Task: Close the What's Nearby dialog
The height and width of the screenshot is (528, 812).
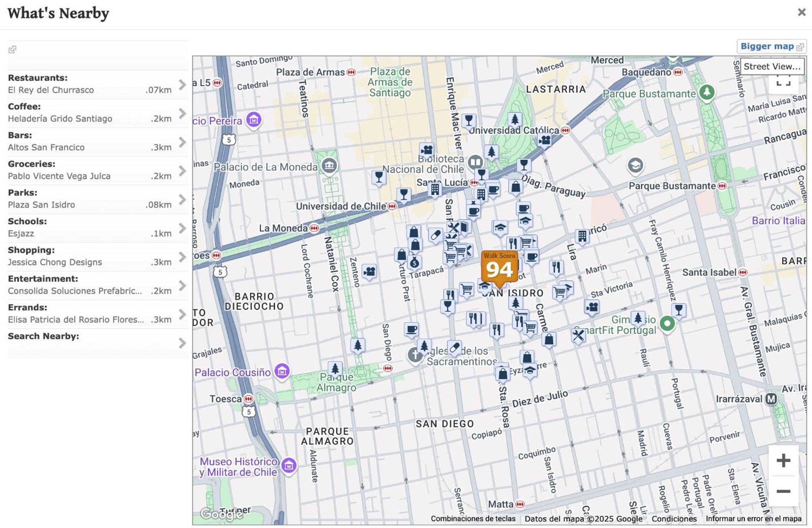Action: [801, 12]
